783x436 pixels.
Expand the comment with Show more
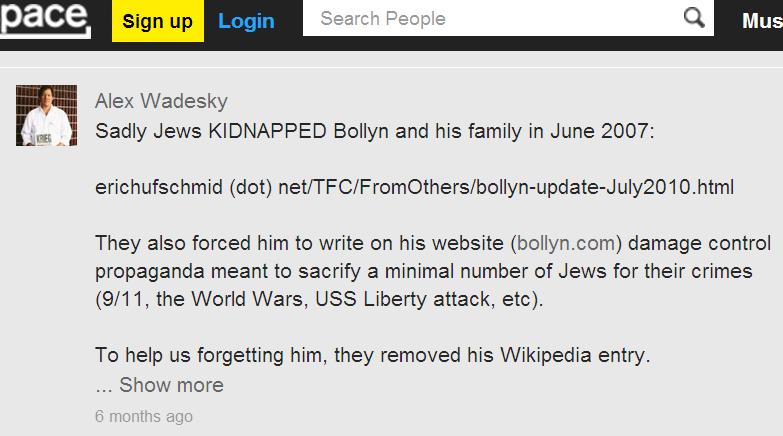coord(171,385)
